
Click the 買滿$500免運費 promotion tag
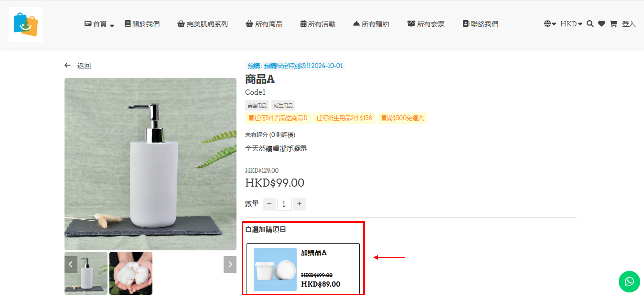[x=402, y=118]
